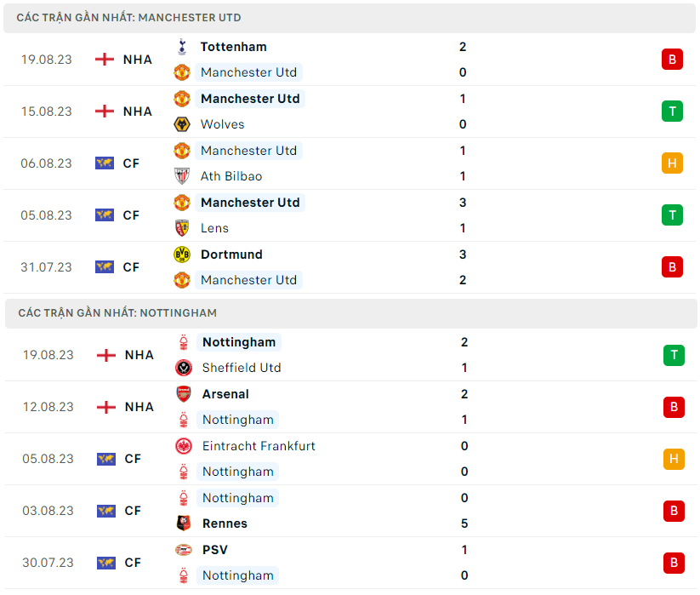The width and height of the screenshot is (700, 595).
Task: Click the orange H badge for Ath Bilbao match
Action: [x=672, y=163]
